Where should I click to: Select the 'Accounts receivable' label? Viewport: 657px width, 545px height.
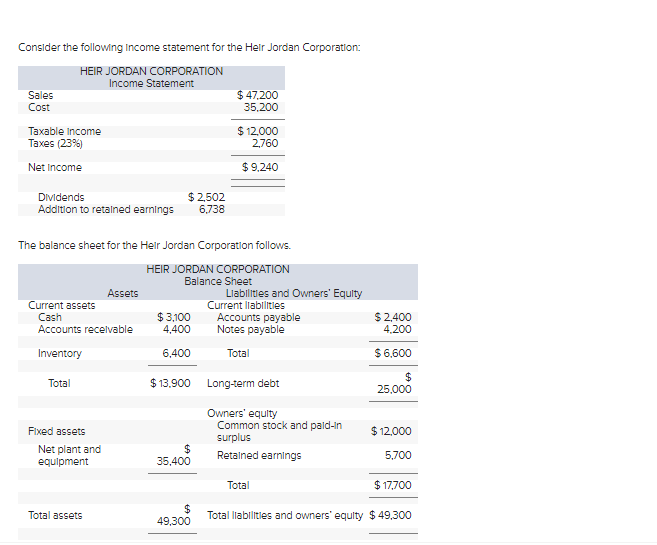point(85,330)
